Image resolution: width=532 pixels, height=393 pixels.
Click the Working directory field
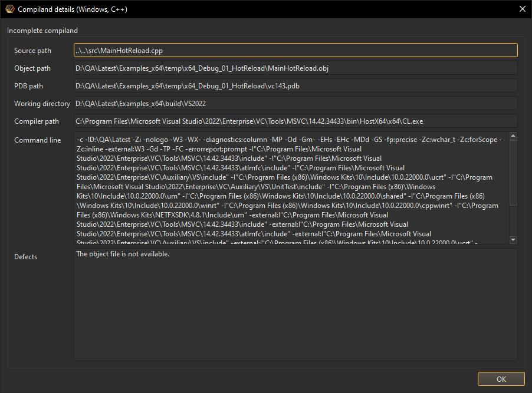(x=295, y=104)
